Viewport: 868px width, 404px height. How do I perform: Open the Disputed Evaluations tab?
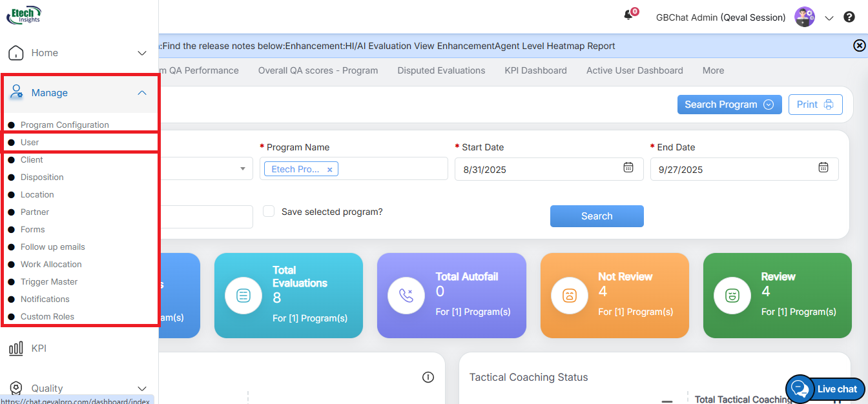pos(441,70)
